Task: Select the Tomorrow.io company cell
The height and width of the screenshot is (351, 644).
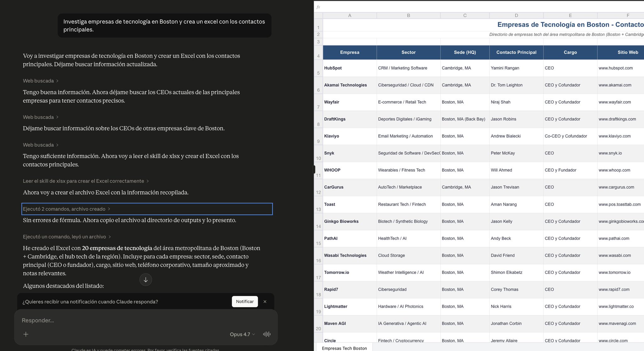Action: pos(350,272)
